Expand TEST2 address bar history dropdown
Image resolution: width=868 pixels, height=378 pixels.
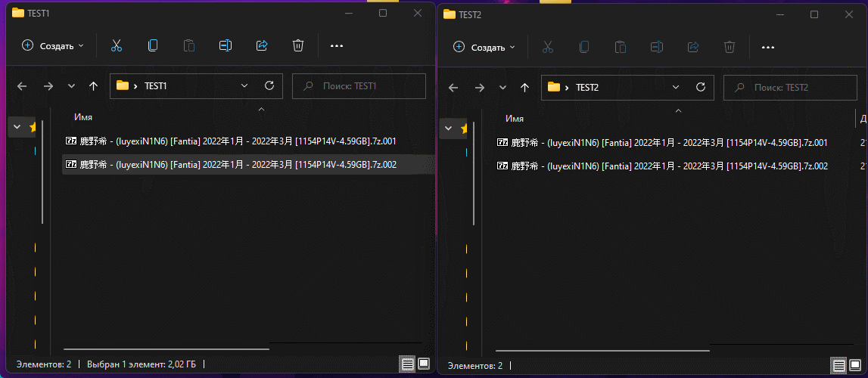click(675, 87)
